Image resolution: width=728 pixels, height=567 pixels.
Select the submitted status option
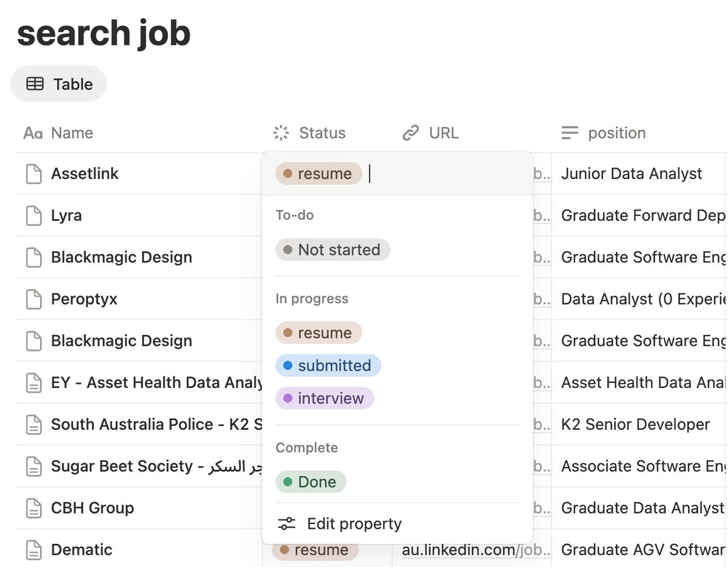coord(328,365)
